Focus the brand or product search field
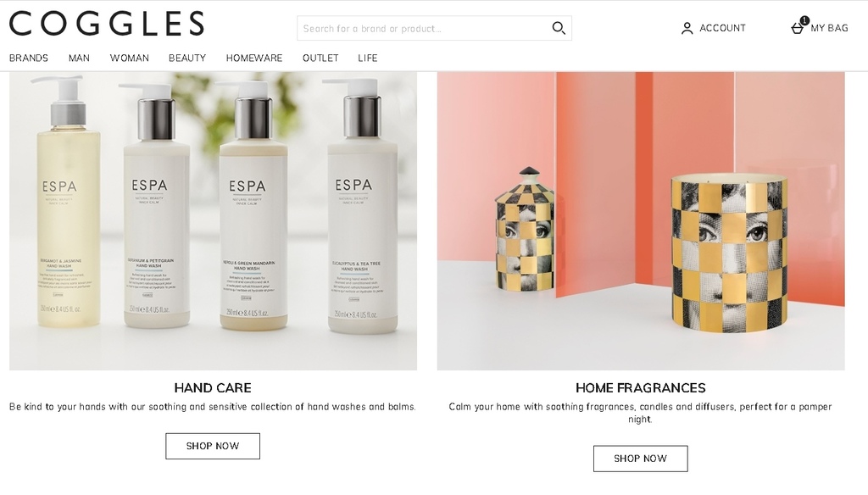Image resolution: width=868 pixels, height=495 pixels. pos(424,28)
